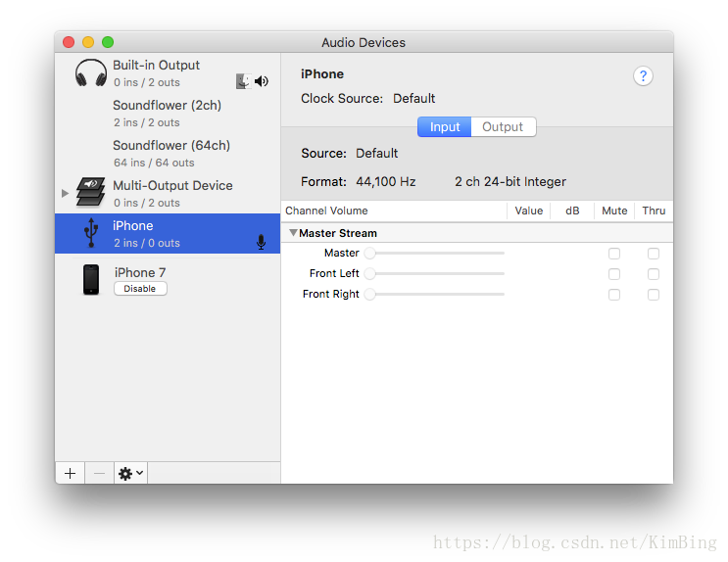
Task: Click the Source Default value
Action: [376, 153]
